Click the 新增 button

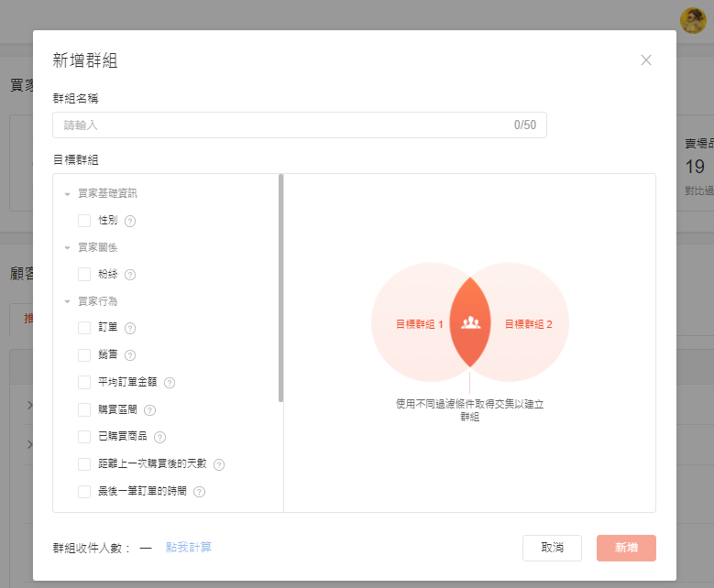click(626, 548)
